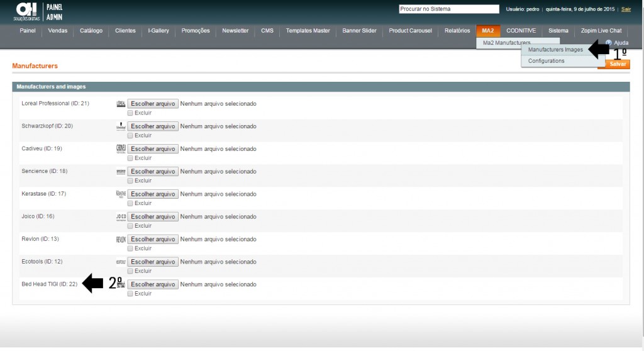Check Excluir for Bed Head TIGI
This screenshot has width=644, height=351.
(x=130, y=294)
